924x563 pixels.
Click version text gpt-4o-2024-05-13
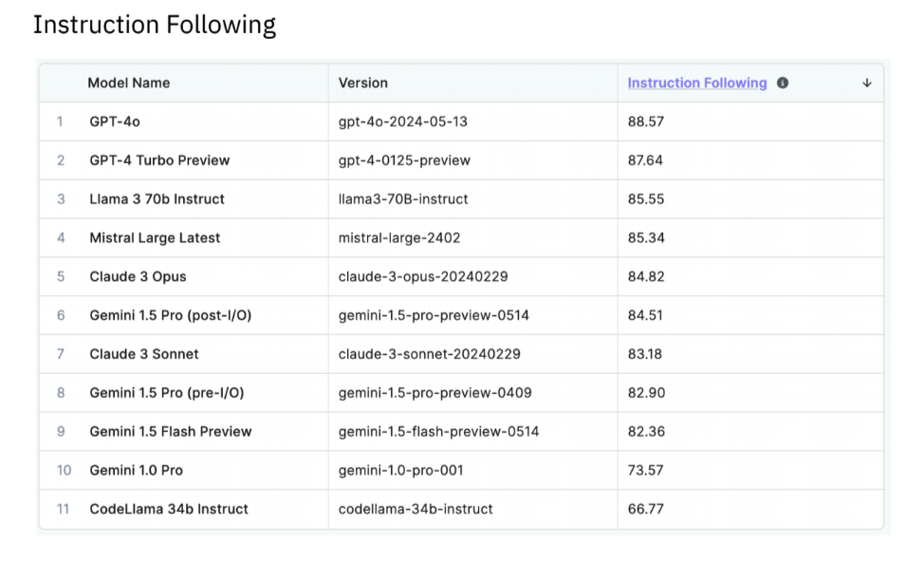(403, 122)
